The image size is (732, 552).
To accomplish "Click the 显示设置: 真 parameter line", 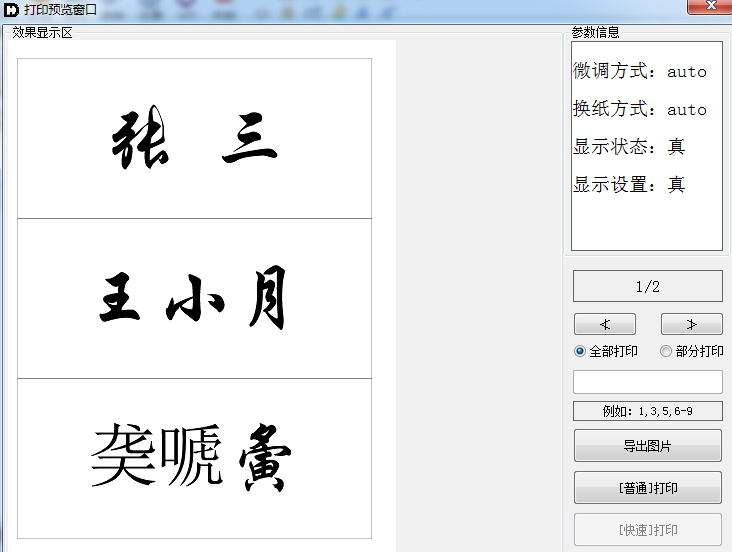I will pos(629,185).
